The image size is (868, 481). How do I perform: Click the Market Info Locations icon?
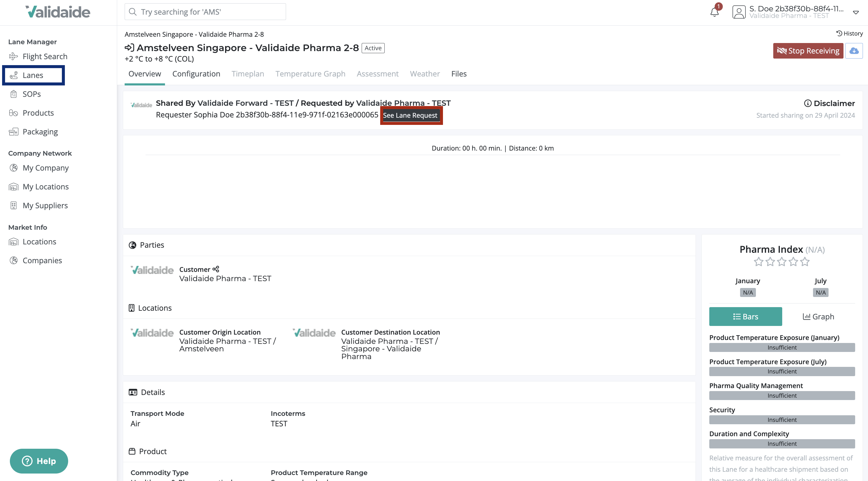click(13, 242)
